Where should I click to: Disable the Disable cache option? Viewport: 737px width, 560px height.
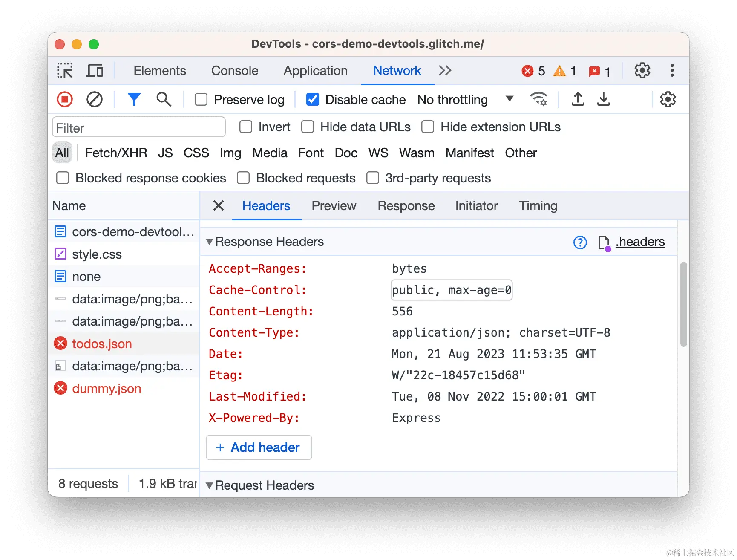(x=312, y=99)
